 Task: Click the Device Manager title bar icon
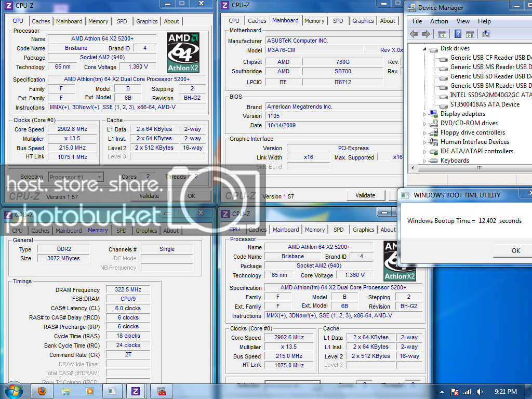click(x=411, y=7)
